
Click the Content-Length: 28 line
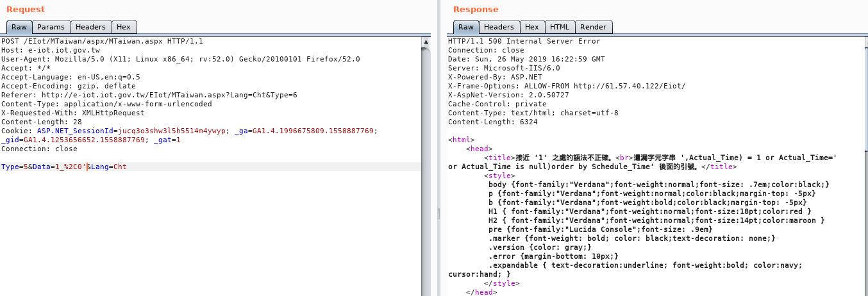(x=42, y=122)
